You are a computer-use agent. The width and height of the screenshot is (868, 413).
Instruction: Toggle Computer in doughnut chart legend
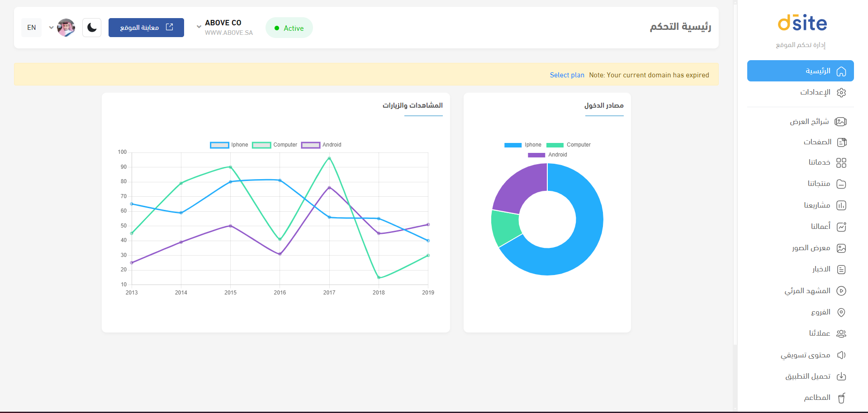point(569,145)
